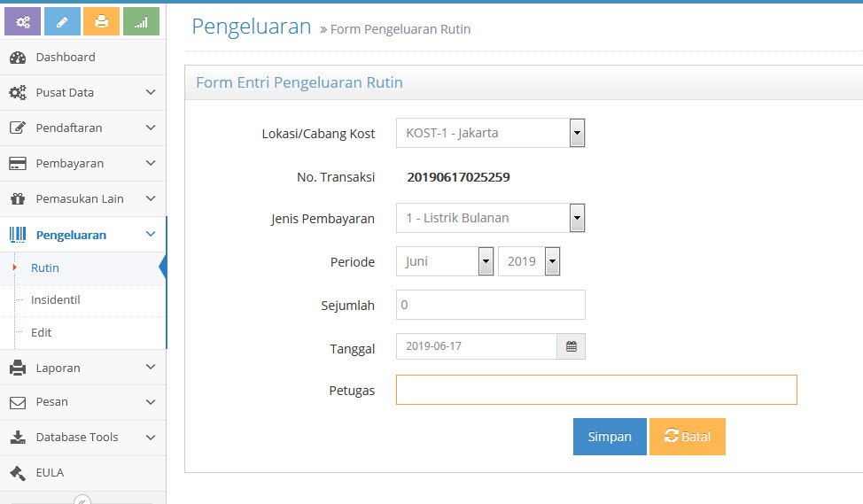863x504 pixels.
Task: Expand the Pemasukan Lain submenu chevron
Action: click(151, 198)
